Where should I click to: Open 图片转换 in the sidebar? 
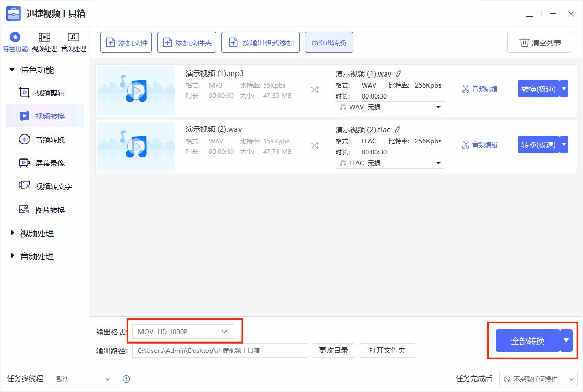(x=44, y=210)
